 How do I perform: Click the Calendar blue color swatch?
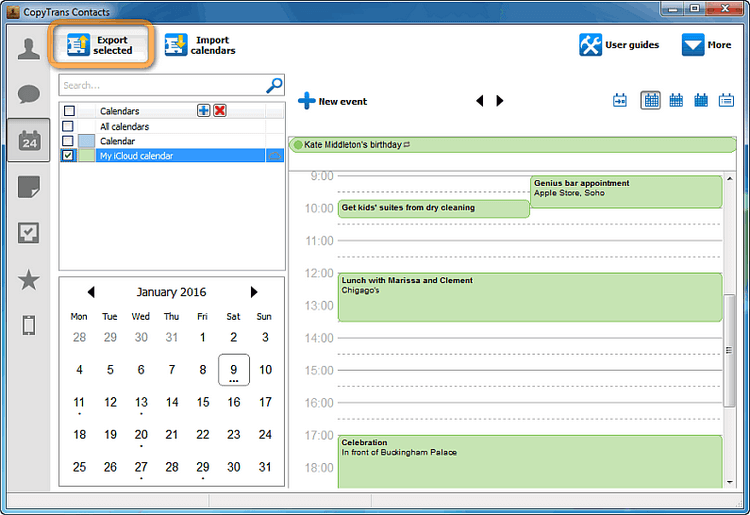coord(86,141)
